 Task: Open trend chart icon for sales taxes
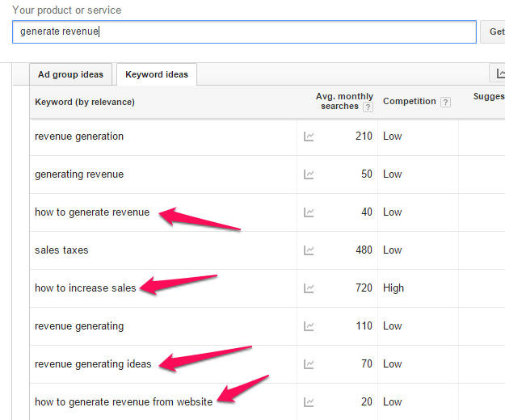coord(309,250)
